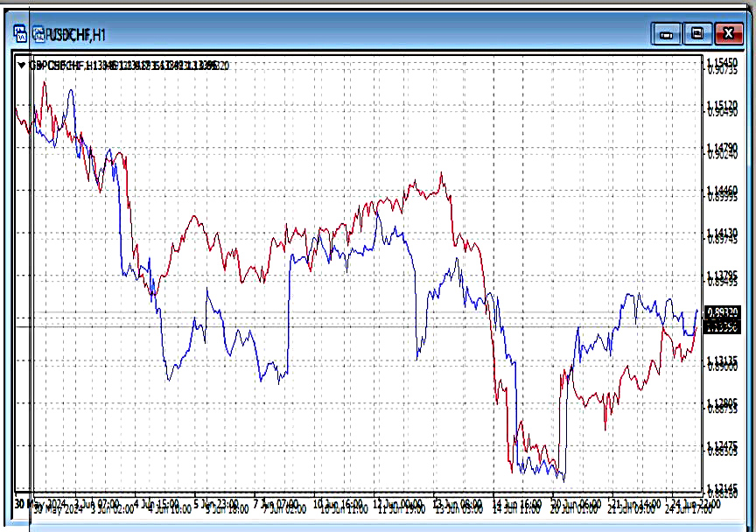The width and height of the screenshot is (756, 532).
Task: Click the 1.15450 price axis label
Action: 722,62
